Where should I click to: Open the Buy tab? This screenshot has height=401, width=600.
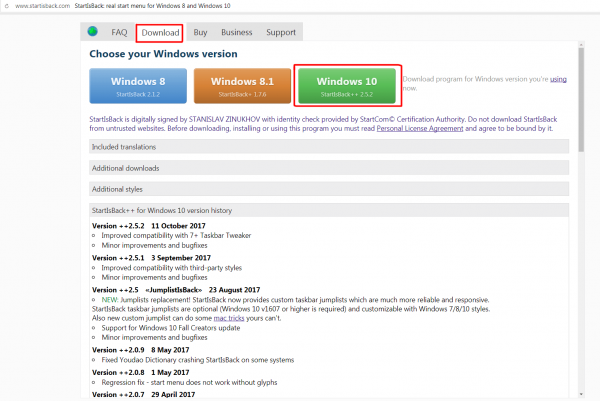coord(200,33)
